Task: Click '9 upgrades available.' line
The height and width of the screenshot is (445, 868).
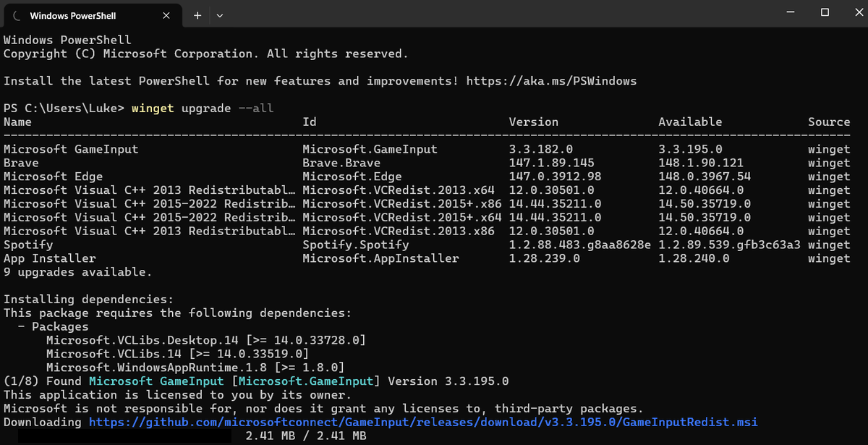Action: tap(78, 273)
